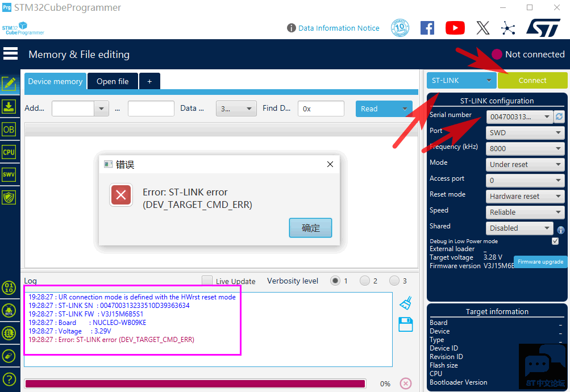Click the Shared mode info icon
Viewport: 570px width, 392px height.
[x=561, y=230]
